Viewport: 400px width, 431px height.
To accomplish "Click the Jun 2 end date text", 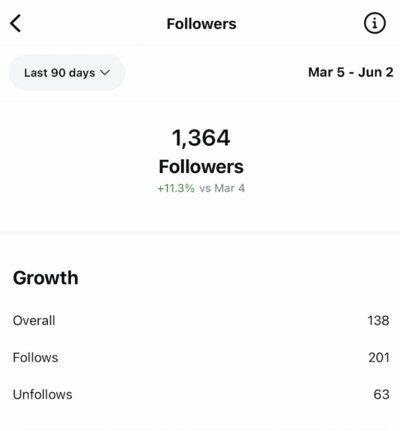I will point(376,72).
